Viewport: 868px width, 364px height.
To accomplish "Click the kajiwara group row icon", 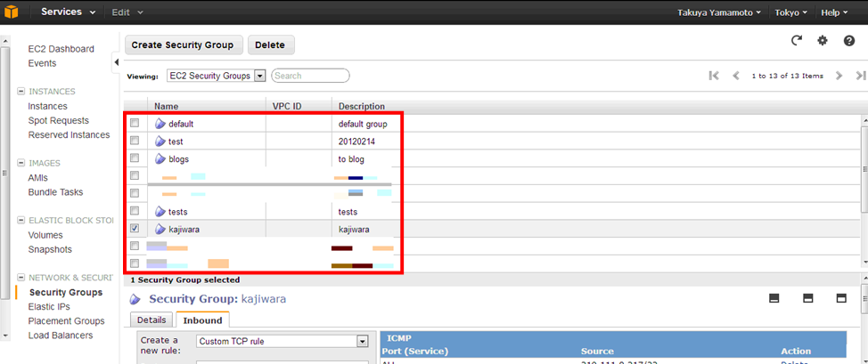I will pyautogui.click(x=160, y=229).
